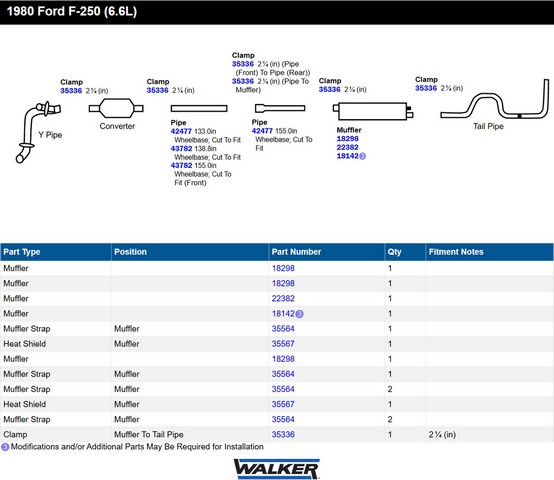This screenshot has width=554, height=480.
Task: Click the Muffler drawing in the diagram
Action: [x=373, y=111]
